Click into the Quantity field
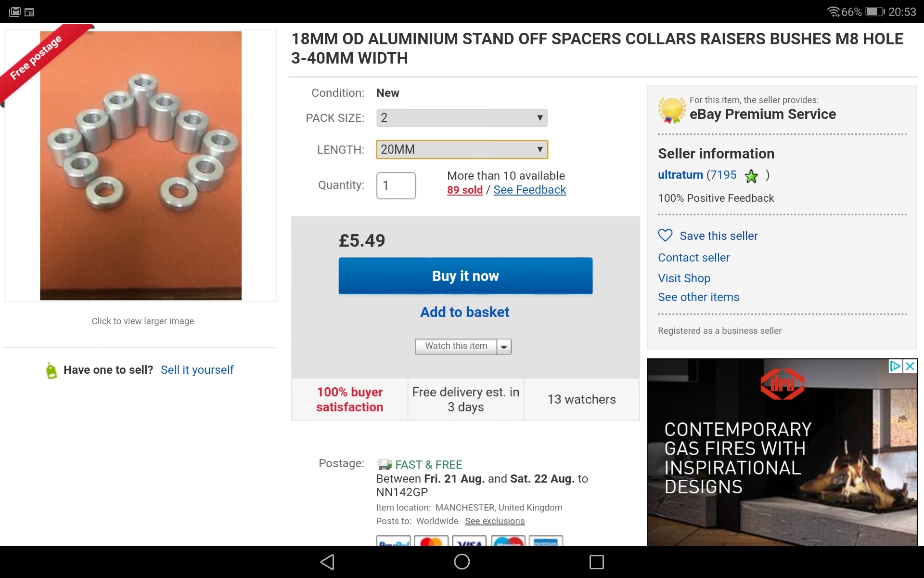The height and width of the screenshot is (578, 924). [396, 185]
